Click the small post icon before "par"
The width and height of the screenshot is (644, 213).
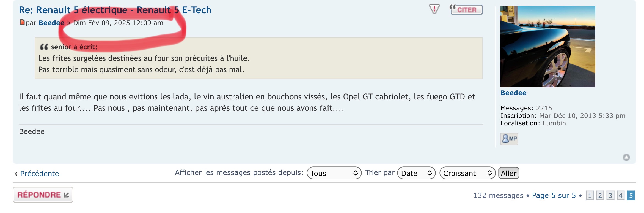click(x=22, y=22)
